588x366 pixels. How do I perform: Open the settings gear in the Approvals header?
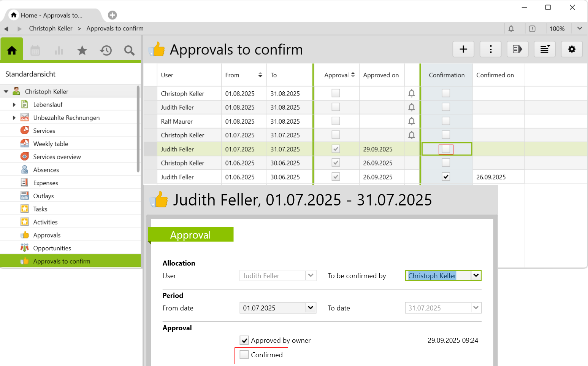[571, 49]
